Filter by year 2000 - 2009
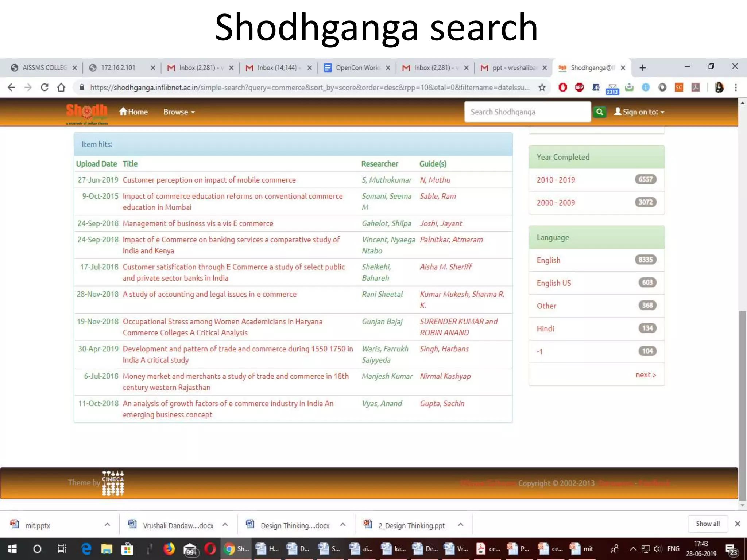Viewport: 747px width, 560px height. tap(556, 203)
